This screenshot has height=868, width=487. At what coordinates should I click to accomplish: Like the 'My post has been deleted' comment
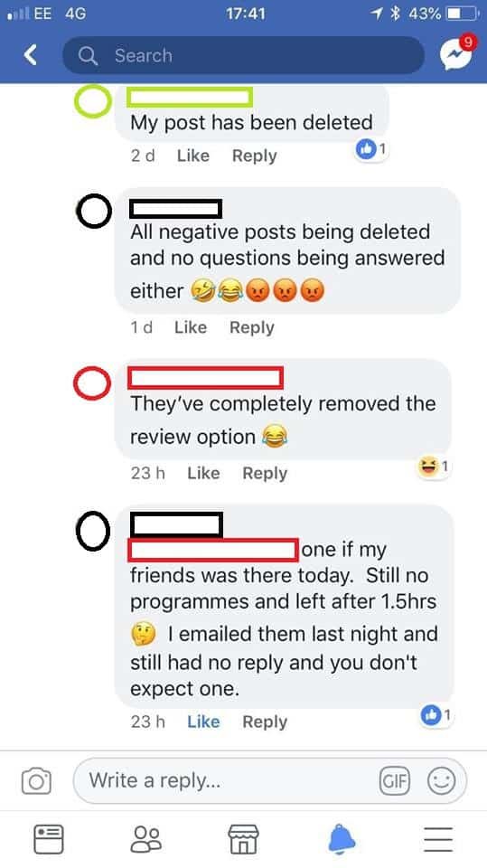click(x=193, y=156)
